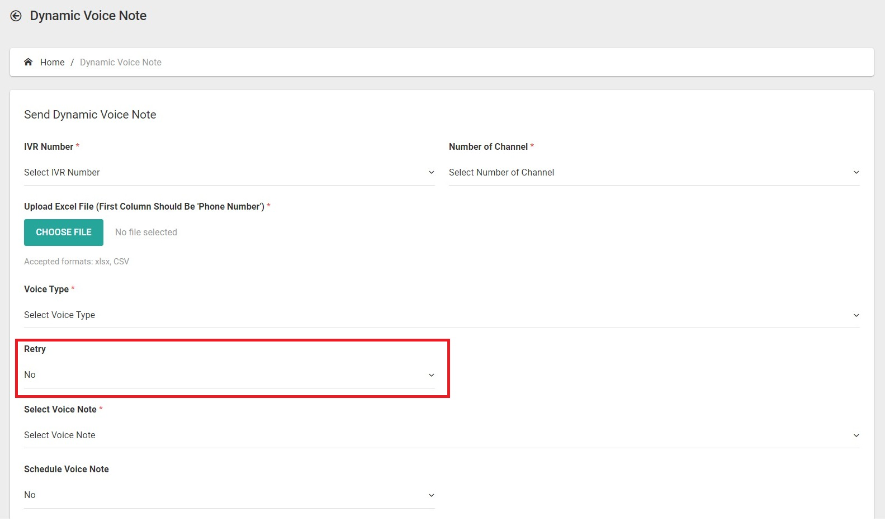Open the Select IVR Number dropdown
Screen dimensions: 888x522
(x=229, y=173)
